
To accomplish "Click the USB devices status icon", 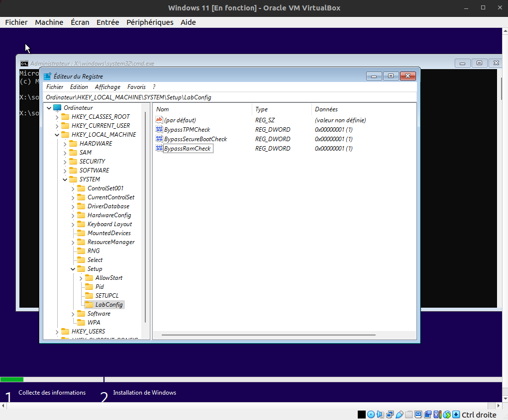I will click(x=399, y=414).
